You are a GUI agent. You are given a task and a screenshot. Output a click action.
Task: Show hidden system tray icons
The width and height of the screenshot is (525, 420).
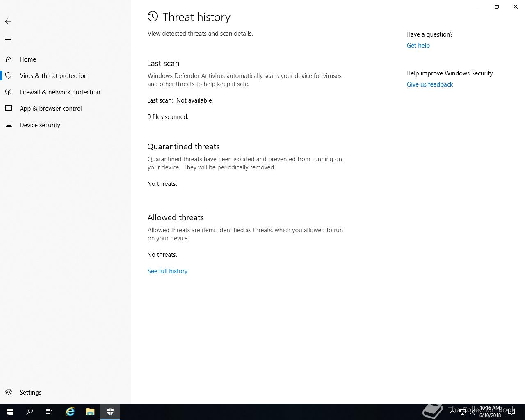coord(452,412)
